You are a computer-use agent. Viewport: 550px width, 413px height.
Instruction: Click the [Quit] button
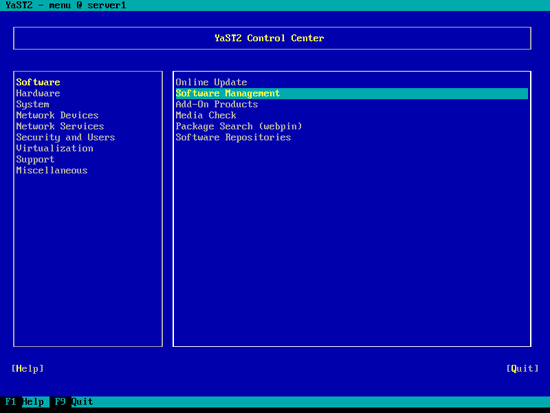[x=522, y=368]
